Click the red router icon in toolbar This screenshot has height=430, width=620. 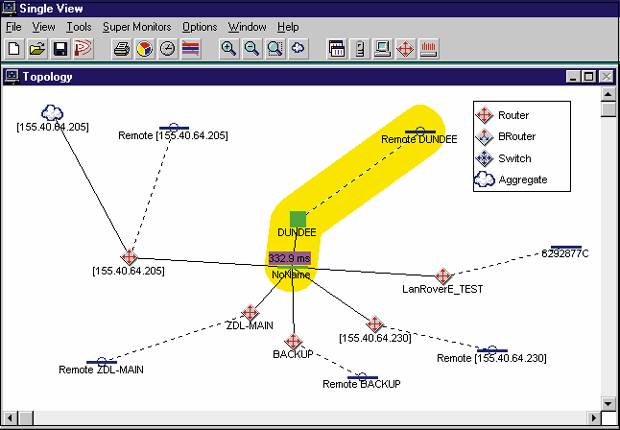coord(406,48)
